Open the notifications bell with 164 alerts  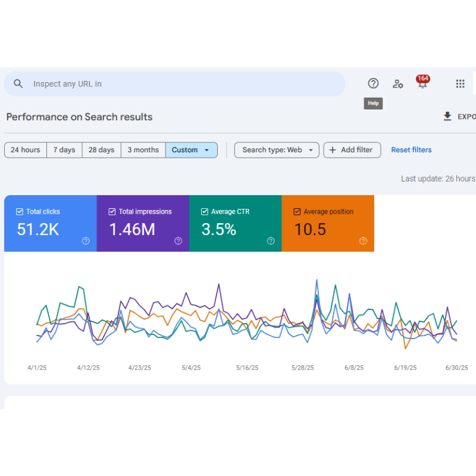click(x=422, y=85)
